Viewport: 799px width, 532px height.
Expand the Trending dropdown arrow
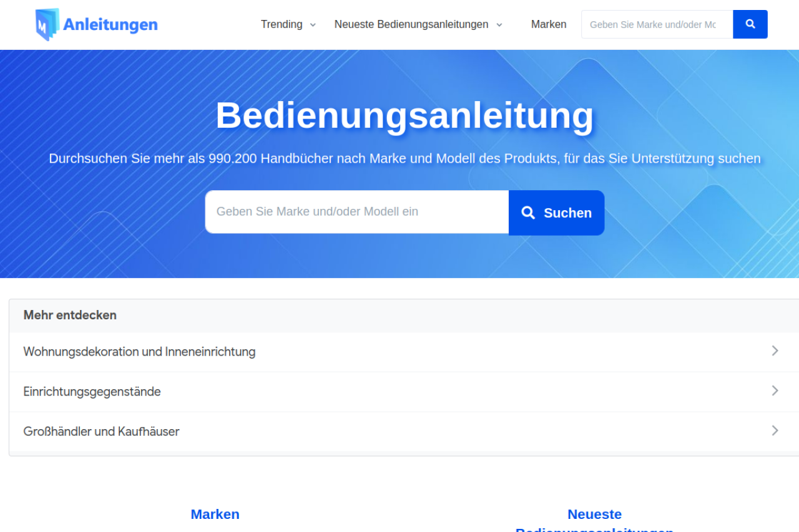313,25
